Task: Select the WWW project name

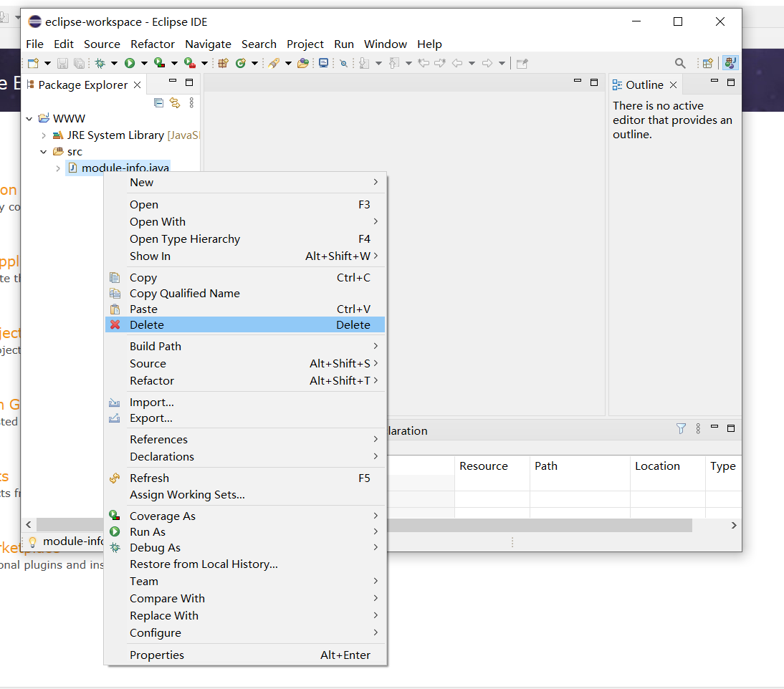Action: pos(69,119)
